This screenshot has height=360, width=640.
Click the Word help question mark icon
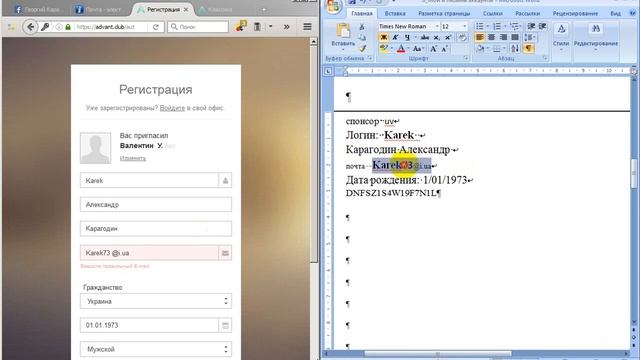tap(633, 13)
